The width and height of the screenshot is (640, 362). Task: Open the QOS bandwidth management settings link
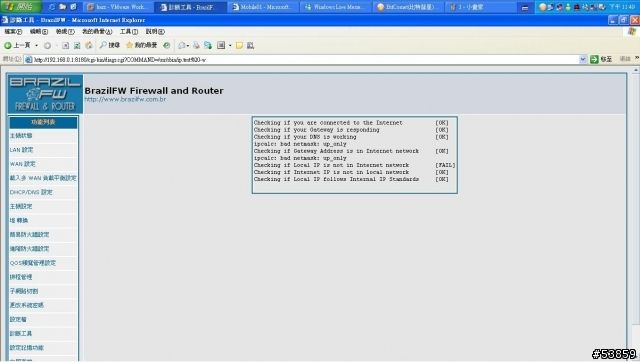[x=33, y=263]
